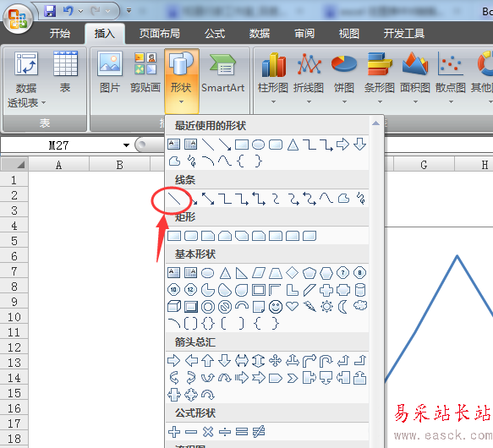The height and width of the screenshot is (448, 493).
Task: Select the plus sign in 公式形状
Action: [174, 432]
